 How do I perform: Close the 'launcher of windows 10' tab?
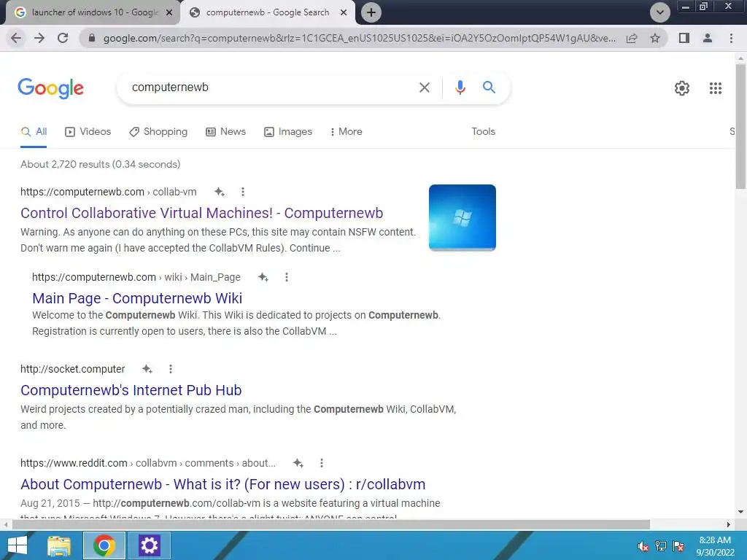(169, 12)
